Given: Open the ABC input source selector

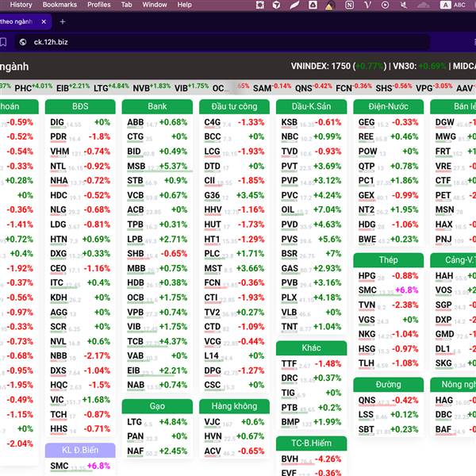Looking at the screenshot, I should click(453, 5).
